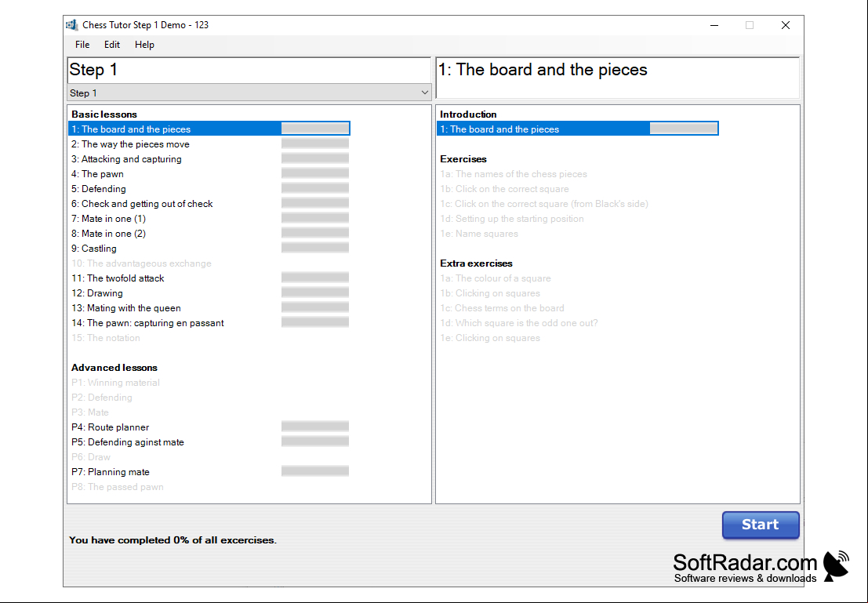Click progress bar for lesson 2: The way the pieces move
This screenshot has height=603, width=868.
click(315, 144)
